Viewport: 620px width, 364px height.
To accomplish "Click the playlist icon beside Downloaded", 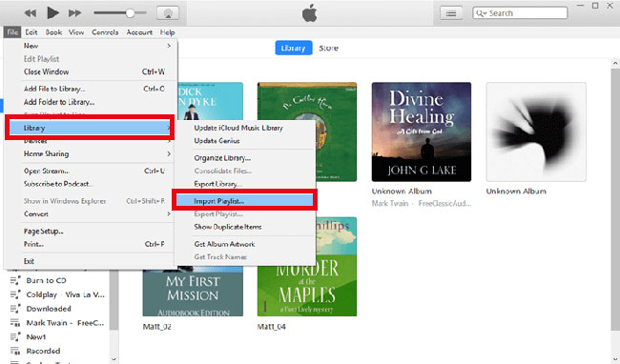I will 15,309.
